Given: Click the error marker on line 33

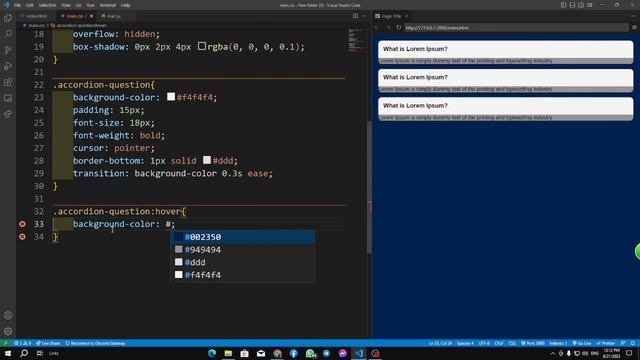Looking at the screenshot, I should point(22,224).
